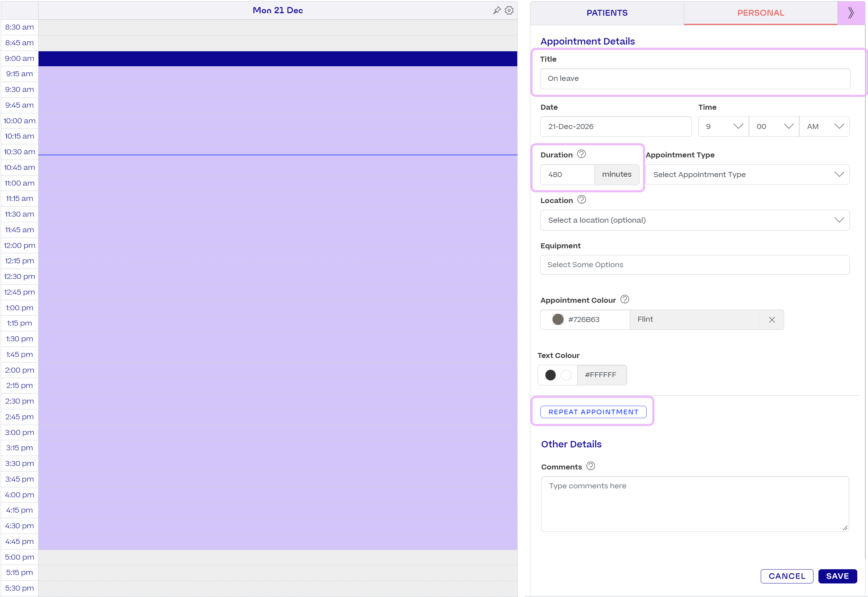Click the minutes unit label
Viewport: 868px width, 597px height.
(617, 175)
